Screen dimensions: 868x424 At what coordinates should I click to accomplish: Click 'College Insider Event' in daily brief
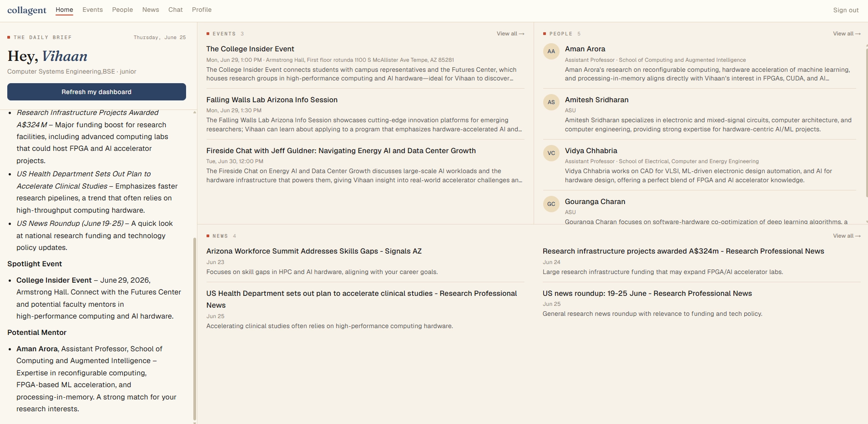(x=54, y=280)
